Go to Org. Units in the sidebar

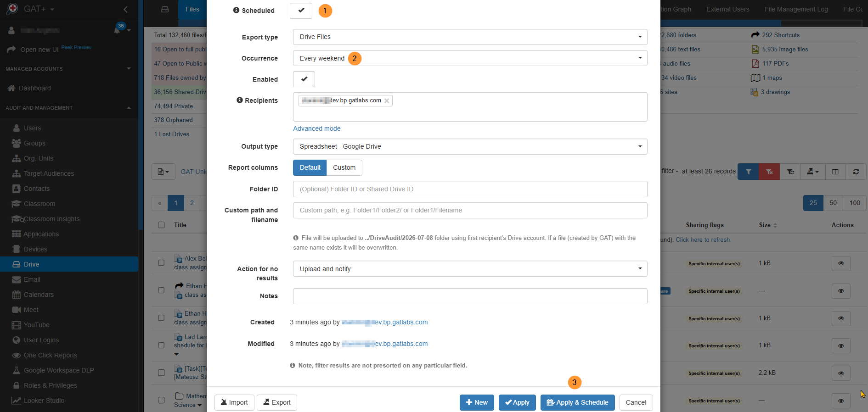tap(39, 158)
